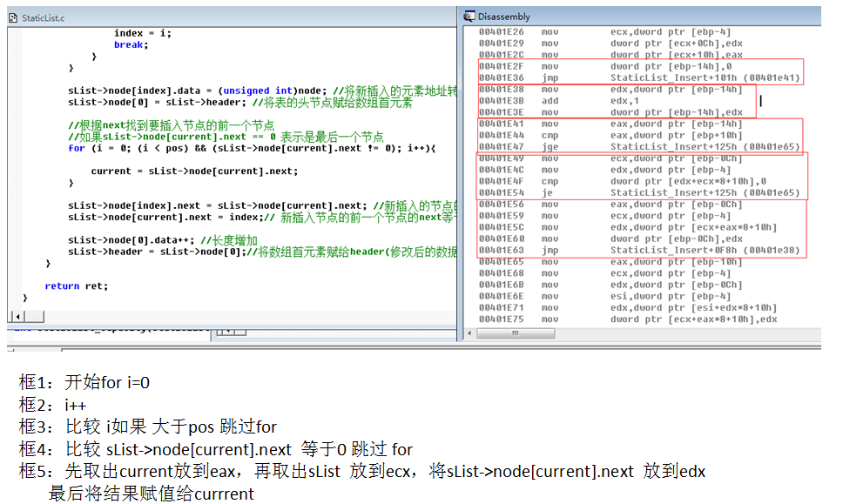Image resolution: width=843 pixels, height=504 pixels.
Task: Click disassembly address 00401E5C
Action: click(501, 227)
